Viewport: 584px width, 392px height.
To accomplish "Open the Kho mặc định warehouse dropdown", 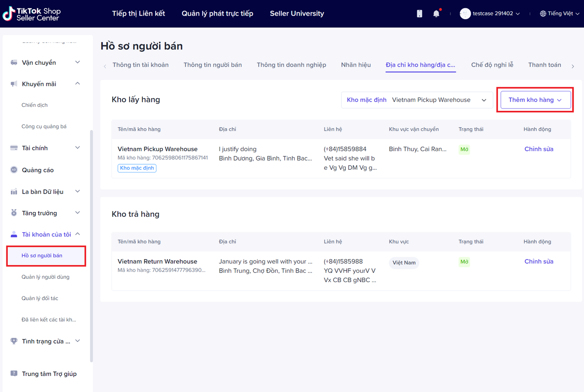I will pos(417,100).
